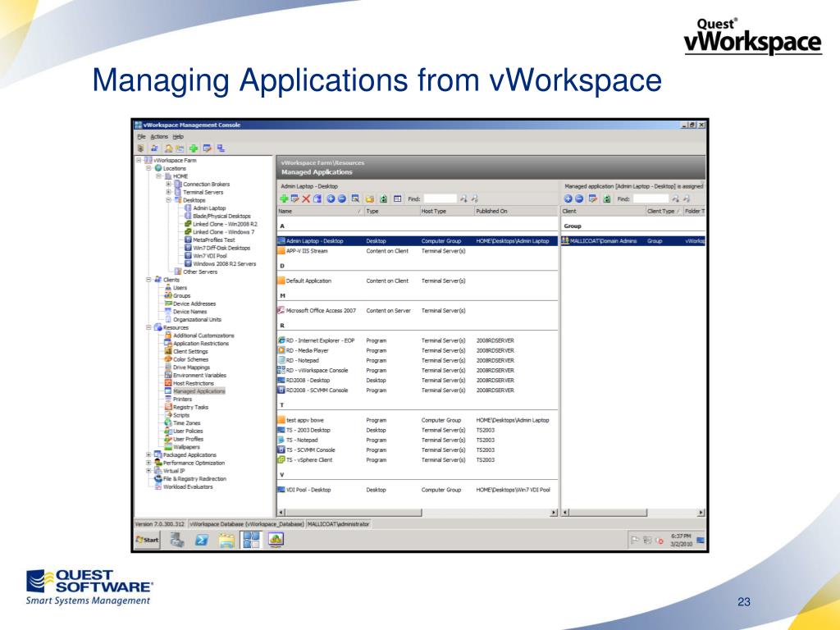Click the Start button
The width and height of the screenshot is (840, 630).
pos(148,540)
